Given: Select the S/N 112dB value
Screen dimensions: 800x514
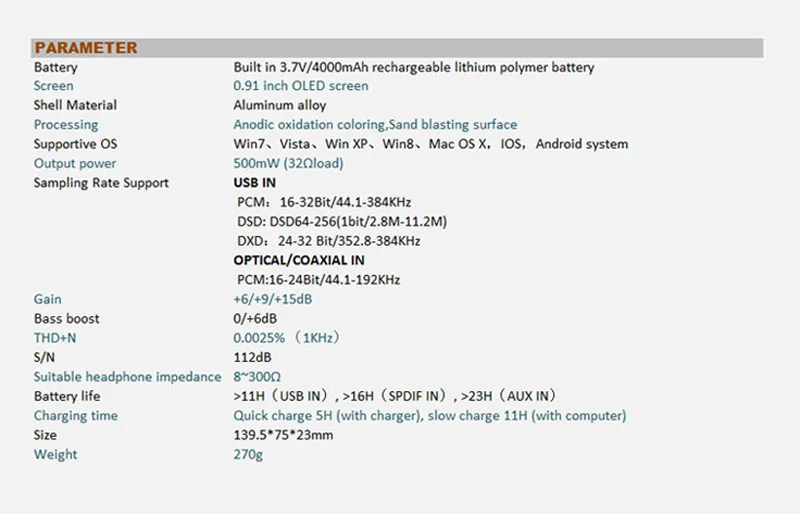Looking at the screenshot, I should 252,357.
